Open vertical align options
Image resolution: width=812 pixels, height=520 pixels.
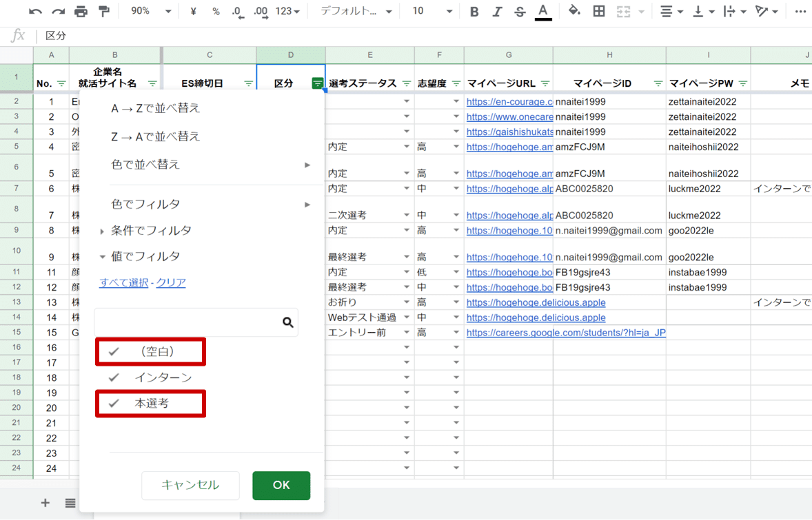703,12
